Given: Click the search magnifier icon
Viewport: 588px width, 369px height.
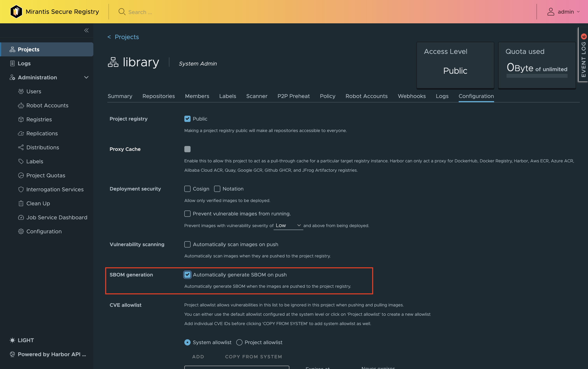Looking at the screenshot, I should [x=122, y=12].
